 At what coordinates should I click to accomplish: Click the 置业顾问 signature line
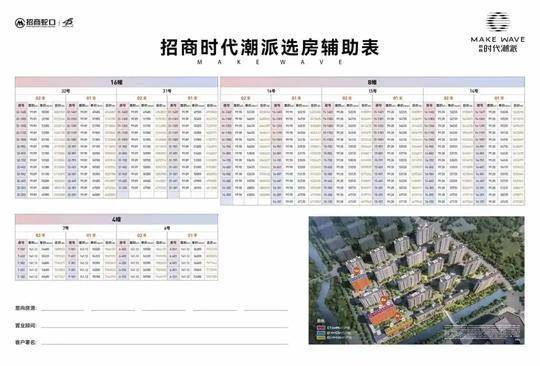click(164, 325)
